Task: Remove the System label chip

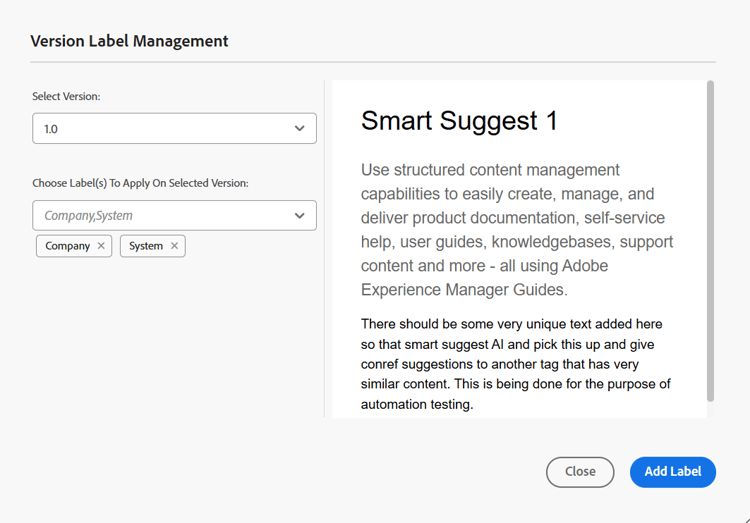Action: click(174, 246)
